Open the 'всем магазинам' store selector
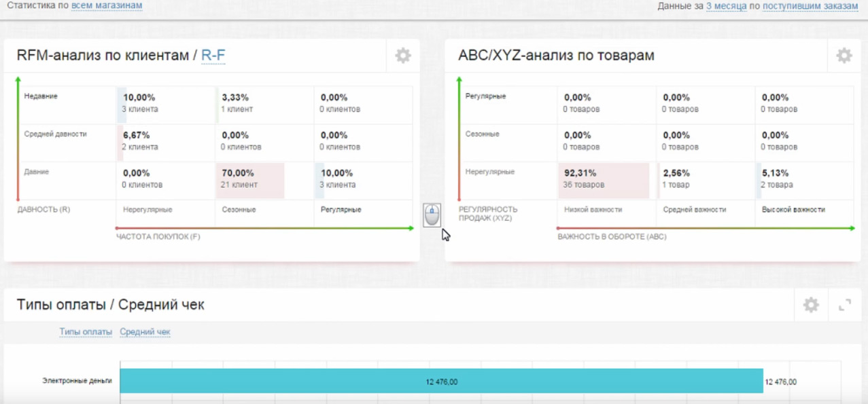 107,5
